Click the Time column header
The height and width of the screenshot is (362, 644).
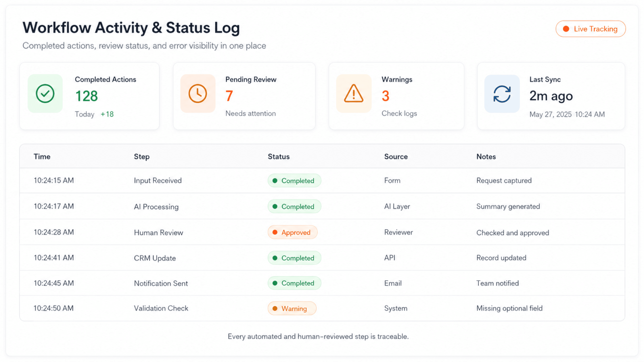pos(42,157)
